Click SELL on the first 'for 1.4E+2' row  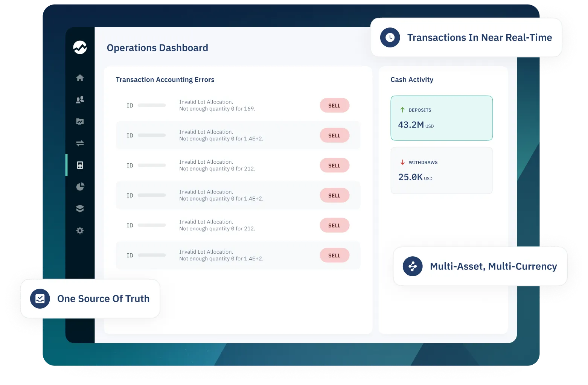335,135
